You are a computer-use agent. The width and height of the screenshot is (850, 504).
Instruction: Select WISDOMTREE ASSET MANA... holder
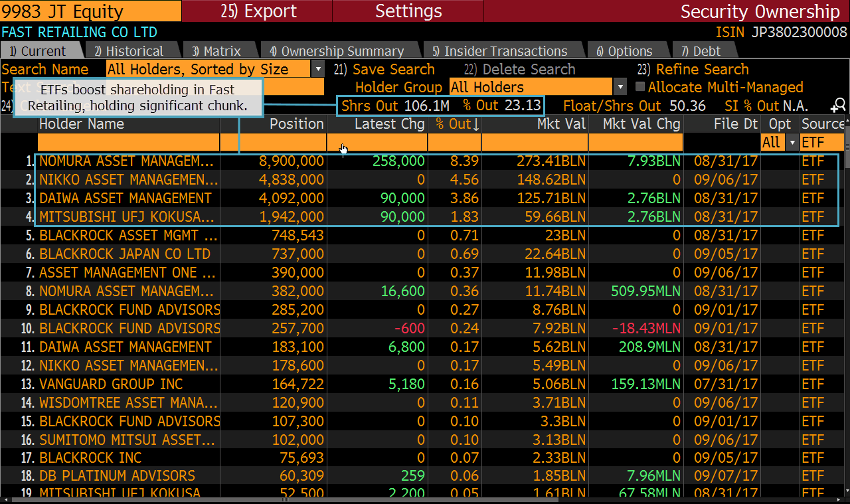coord(128,402)
